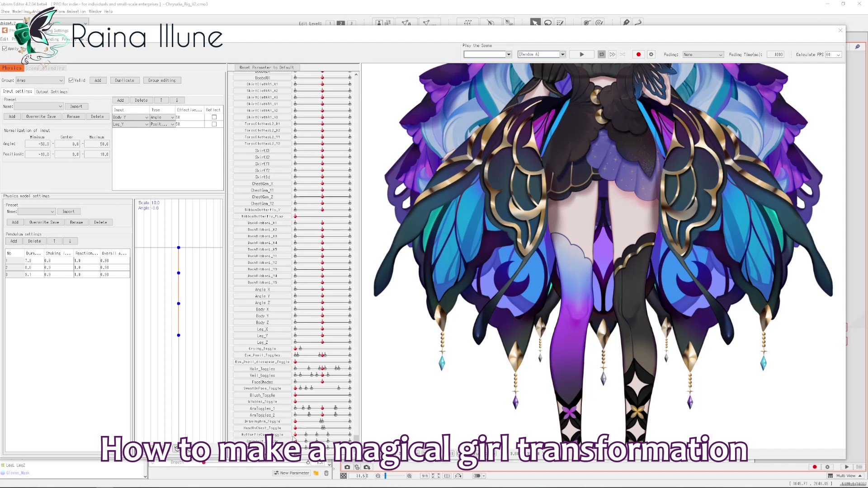Delete parameter with the trash icon

[x=326, y=473]
